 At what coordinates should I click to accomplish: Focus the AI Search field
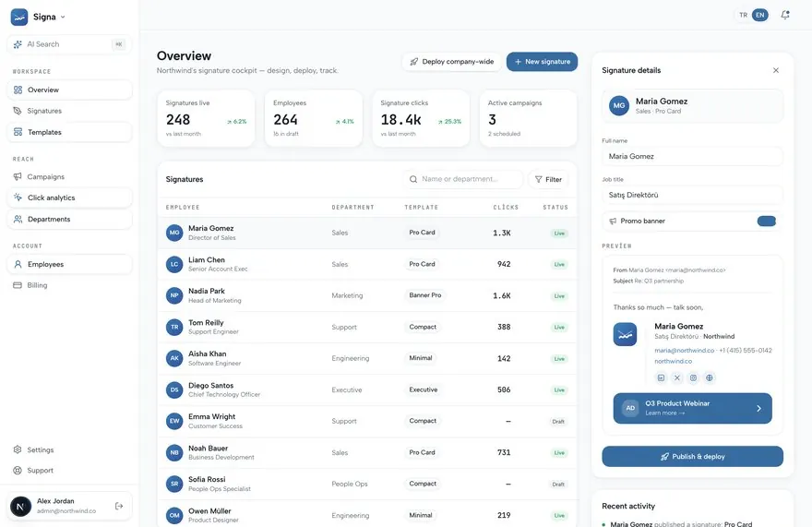pos(69,44)
